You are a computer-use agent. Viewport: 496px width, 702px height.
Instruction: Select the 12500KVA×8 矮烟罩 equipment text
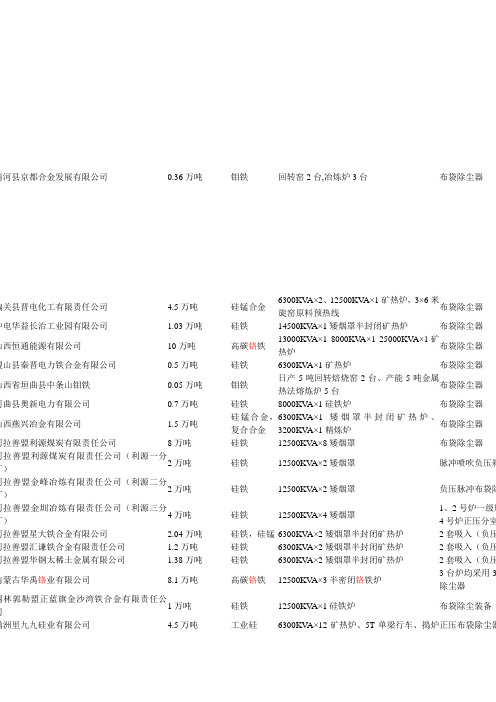316,443
